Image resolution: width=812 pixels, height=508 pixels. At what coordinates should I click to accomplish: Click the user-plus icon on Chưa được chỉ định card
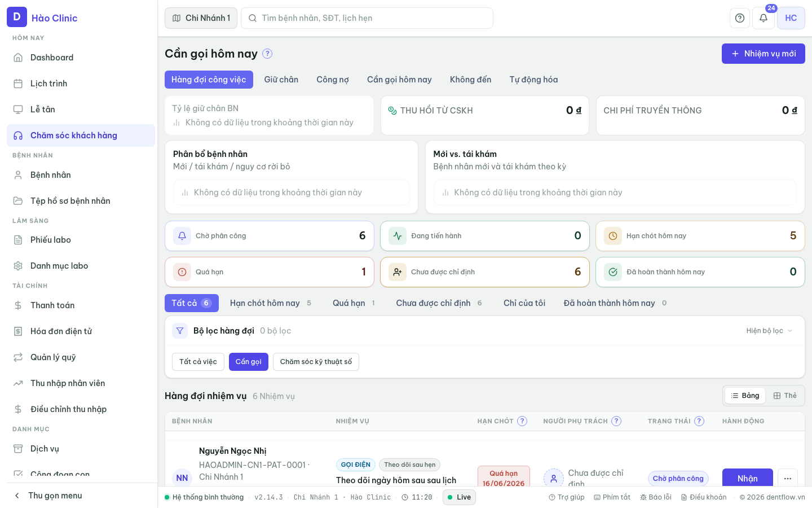pyautogui.click(x=398, y=272)
